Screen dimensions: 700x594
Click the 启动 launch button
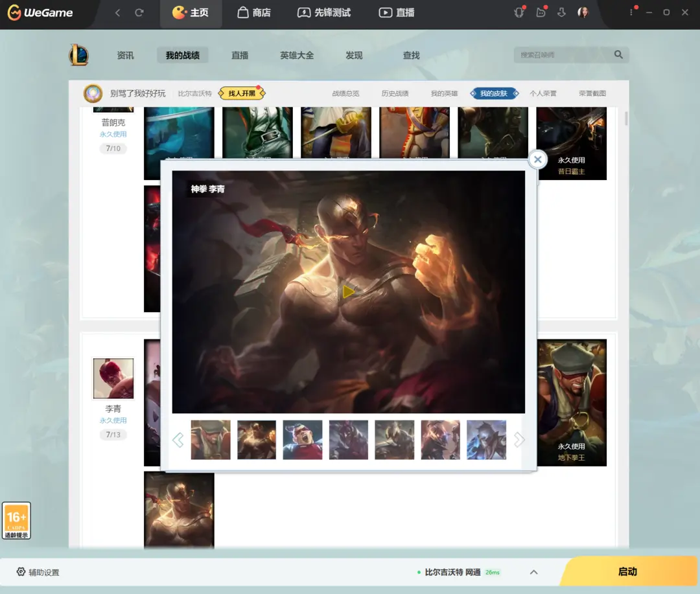pyautogui.click(x=628, y=571)
